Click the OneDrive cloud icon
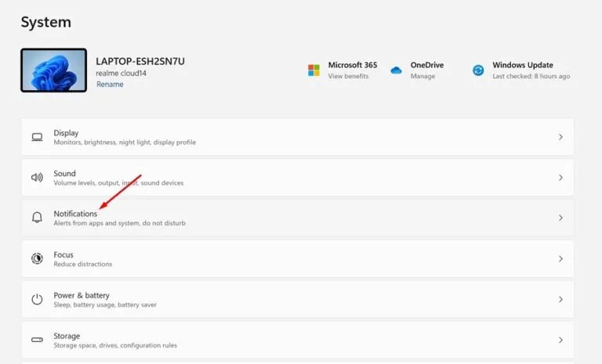This screenshot has width=602, height=364. point(396,70)
